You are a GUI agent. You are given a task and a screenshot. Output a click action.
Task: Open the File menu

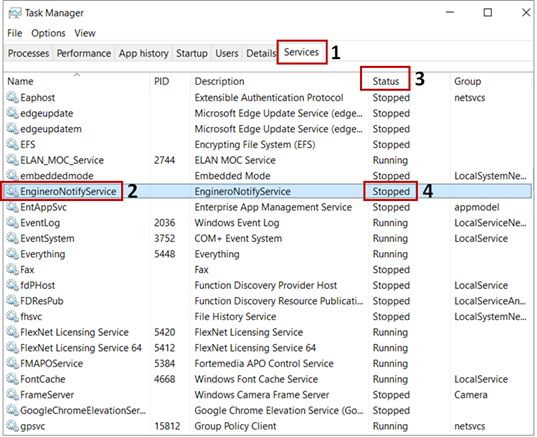15,33
